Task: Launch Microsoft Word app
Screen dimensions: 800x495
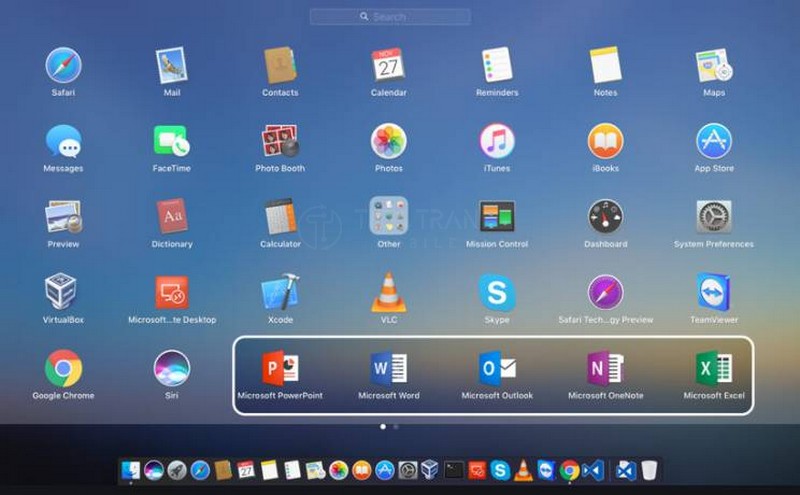Action: pos(388,369)
